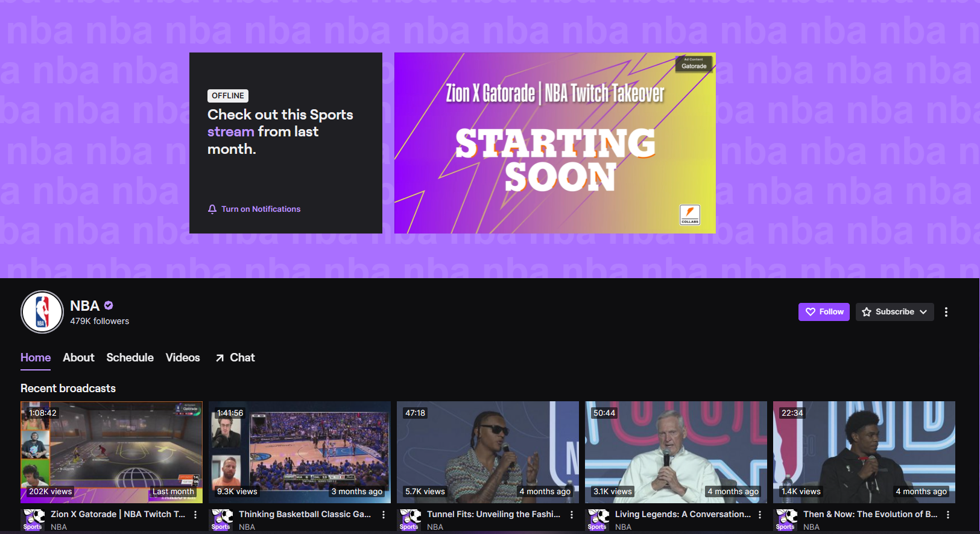Click the verified badge next to NBA
Viewport: 980px width, 534px height.
[109, 305]
